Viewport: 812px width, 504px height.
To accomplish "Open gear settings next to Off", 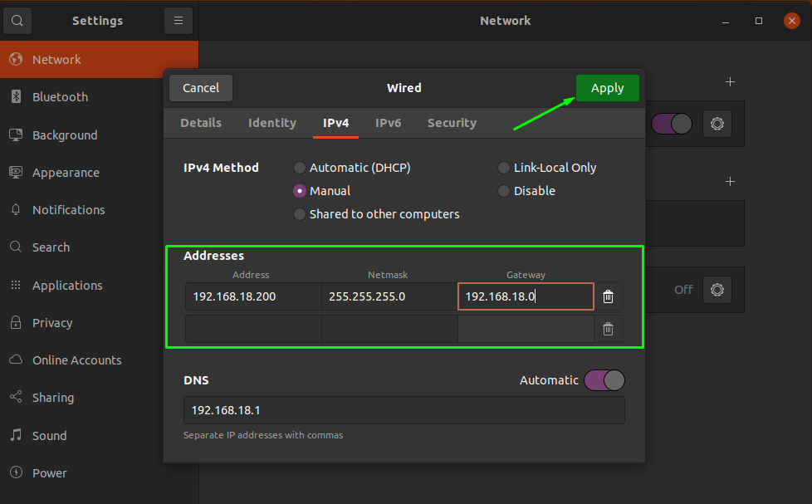I will coord(717,290).
